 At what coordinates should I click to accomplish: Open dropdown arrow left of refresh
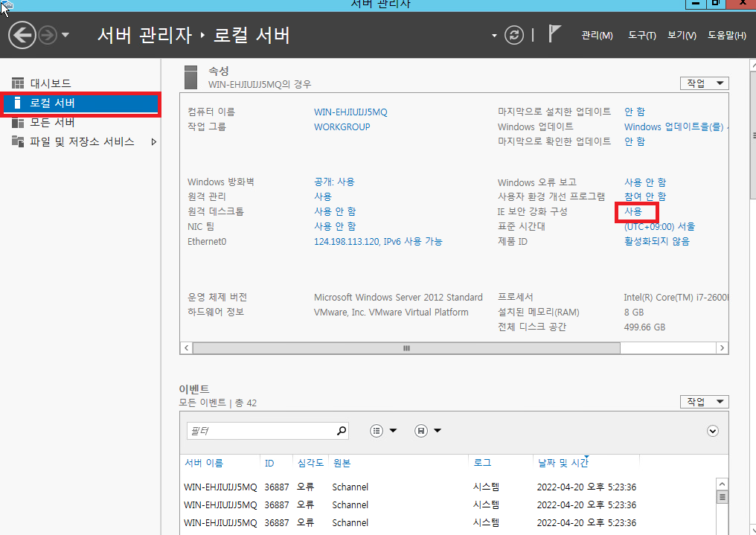coord(494,36)
